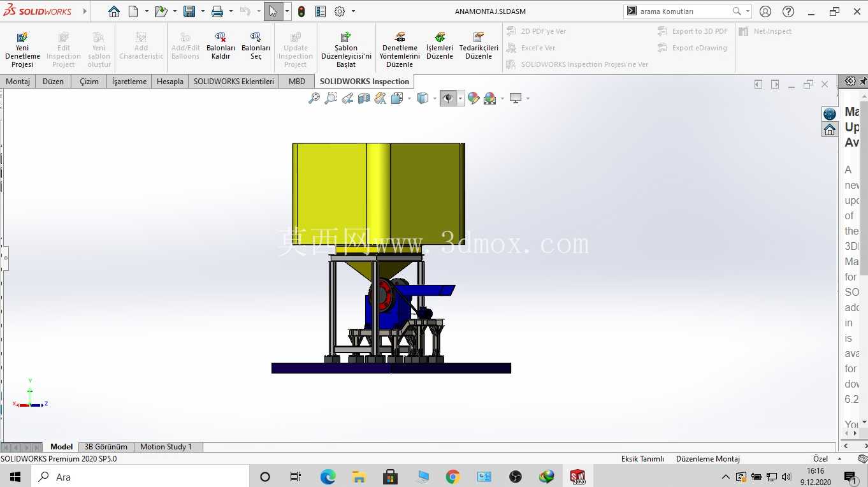This screenshot has width=868, height=487.
Task: Start Yeni Denetleme Projesi
Action: point(22,50)
